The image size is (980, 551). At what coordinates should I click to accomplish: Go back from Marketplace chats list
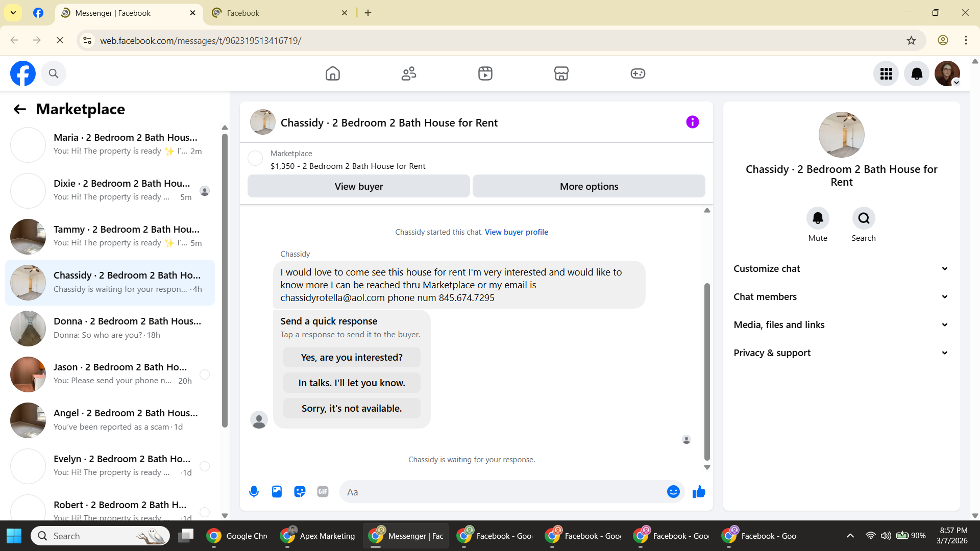tap(20, 109)
